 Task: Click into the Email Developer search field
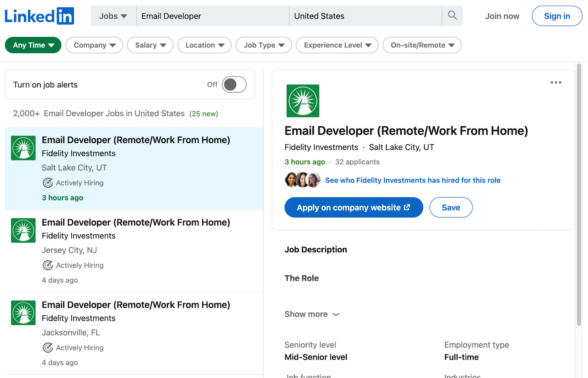[213, 16]
